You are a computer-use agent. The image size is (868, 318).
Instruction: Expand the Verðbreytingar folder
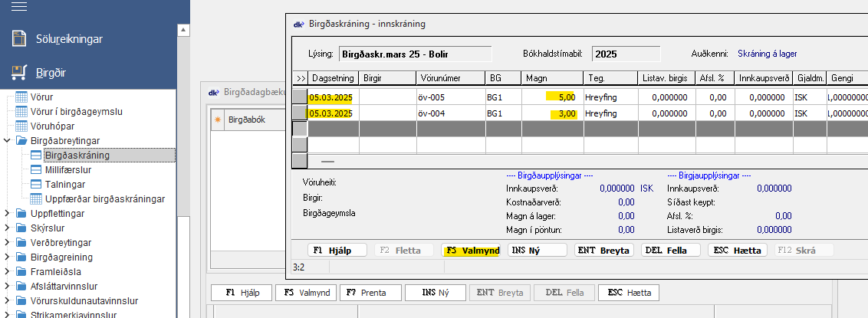pyautogui.click(x=7, y=243)
